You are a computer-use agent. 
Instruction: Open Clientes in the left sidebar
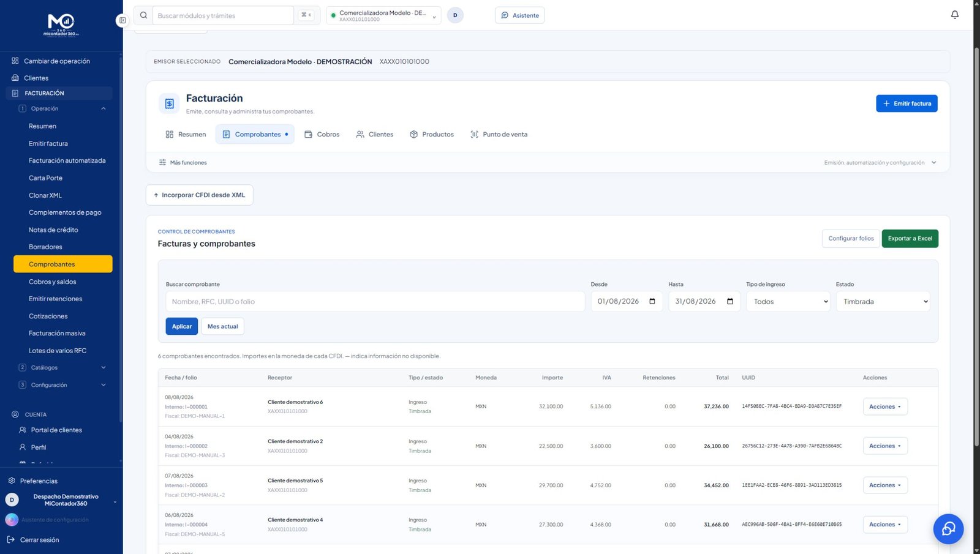pos(36,78)
